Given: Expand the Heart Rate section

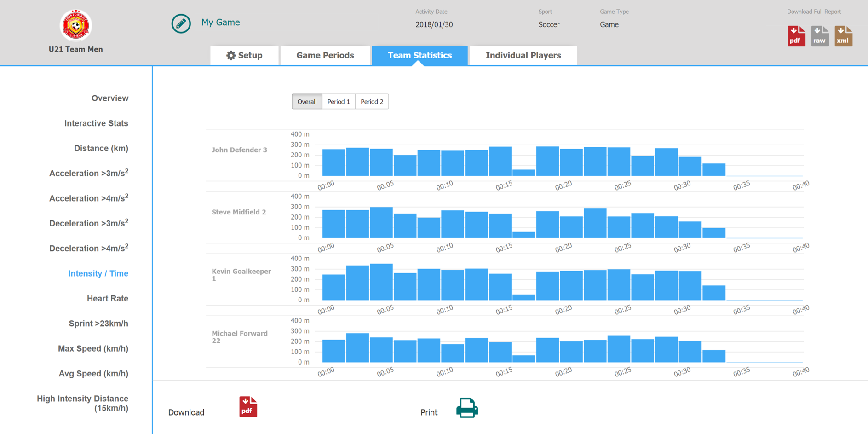Looking at the screenshot, I should [x=107, y=298].
